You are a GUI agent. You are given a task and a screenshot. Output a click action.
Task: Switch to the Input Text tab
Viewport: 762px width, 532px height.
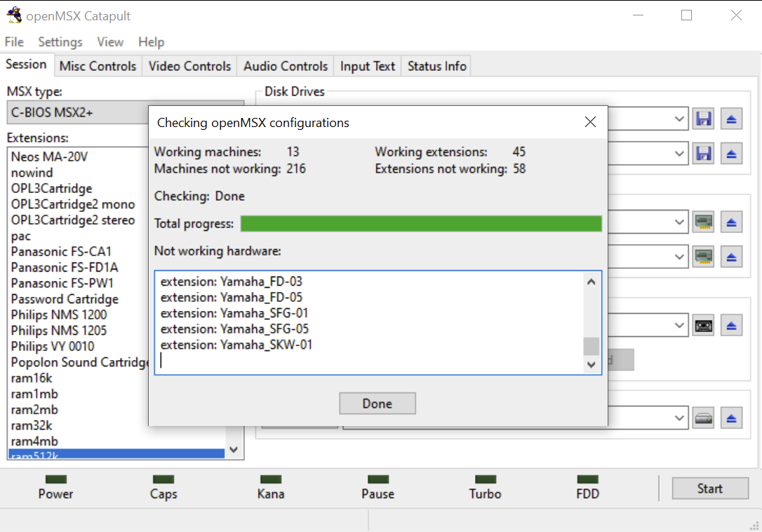click(x=368, y=66)
